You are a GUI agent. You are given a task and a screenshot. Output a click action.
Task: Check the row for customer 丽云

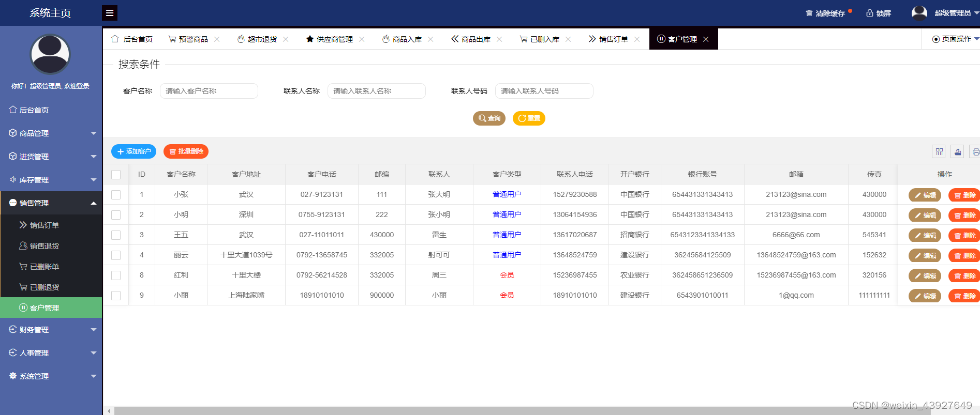(116, 255)
